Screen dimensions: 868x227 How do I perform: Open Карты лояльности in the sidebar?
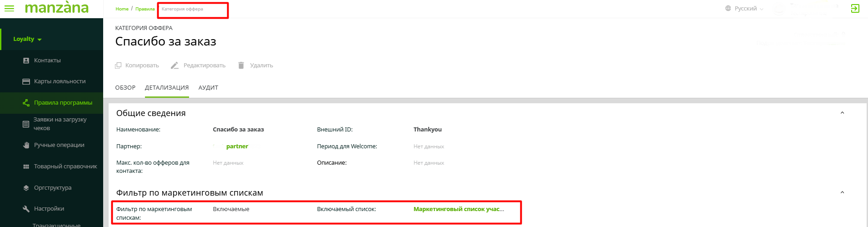[x=60, y=81]
